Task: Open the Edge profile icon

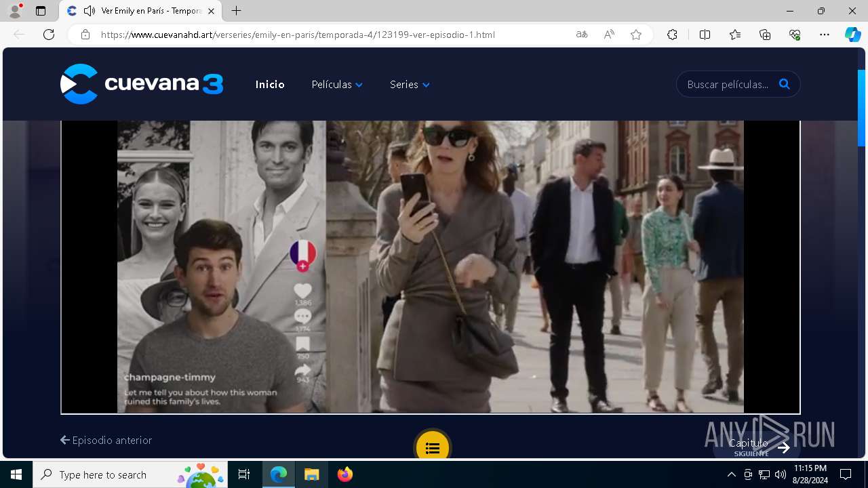Action: (15, 11)
